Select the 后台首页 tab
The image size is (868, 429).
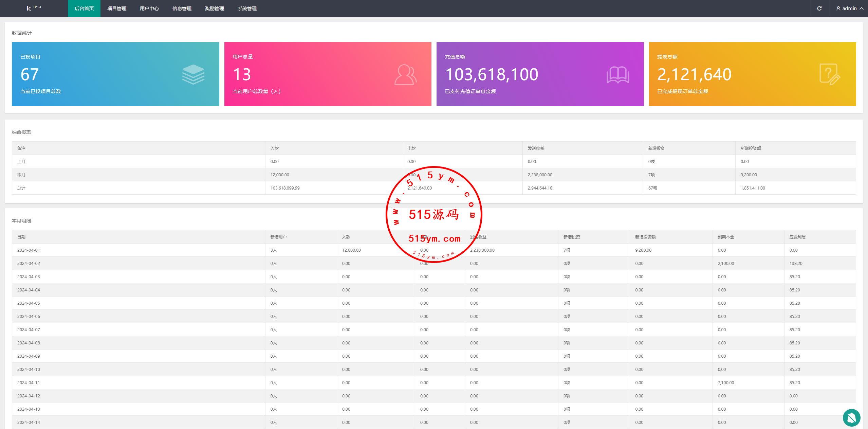(84, 8)
